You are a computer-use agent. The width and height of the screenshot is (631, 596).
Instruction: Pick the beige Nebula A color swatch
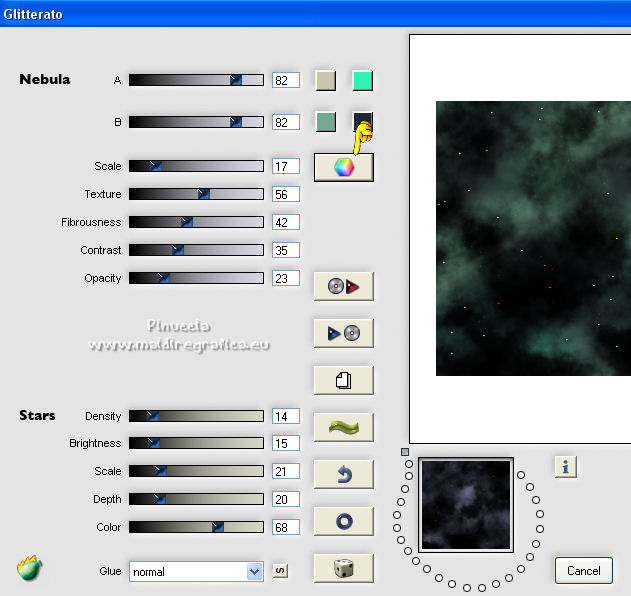click(x=325, y=81)
